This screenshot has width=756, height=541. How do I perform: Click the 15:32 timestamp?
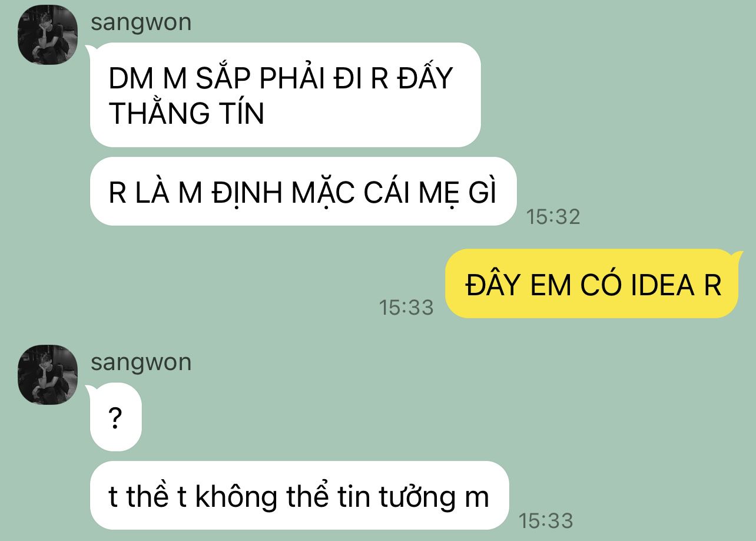coord(553,217)
